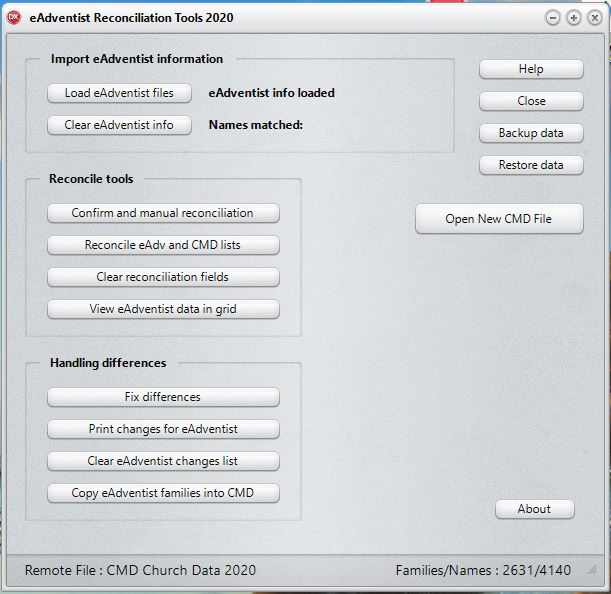
Task: Minimize the eAdventist Reconciliation Tools window
Action: 553,18
